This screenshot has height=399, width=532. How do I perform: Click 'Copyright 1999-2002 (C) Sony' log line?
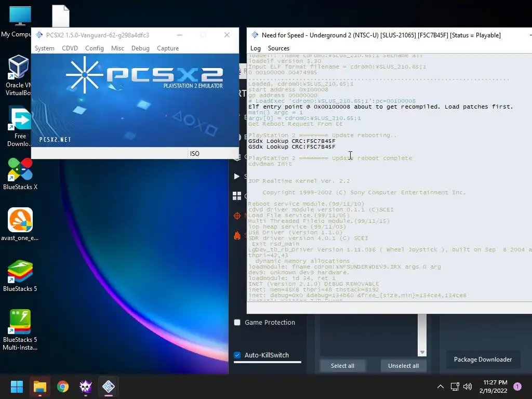tap(364, 192)
